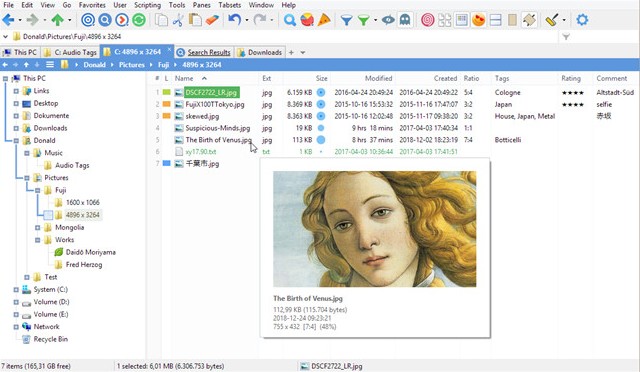Open the Panes menu
Image resolution: width=640 pixels, height=372 pixels.
tap(202, 5)
